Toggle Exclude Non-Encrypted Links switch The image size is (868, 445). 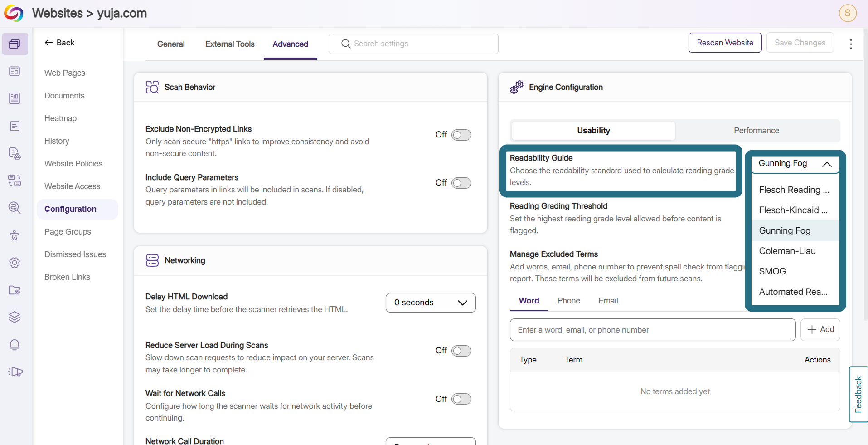click(461, 135)
